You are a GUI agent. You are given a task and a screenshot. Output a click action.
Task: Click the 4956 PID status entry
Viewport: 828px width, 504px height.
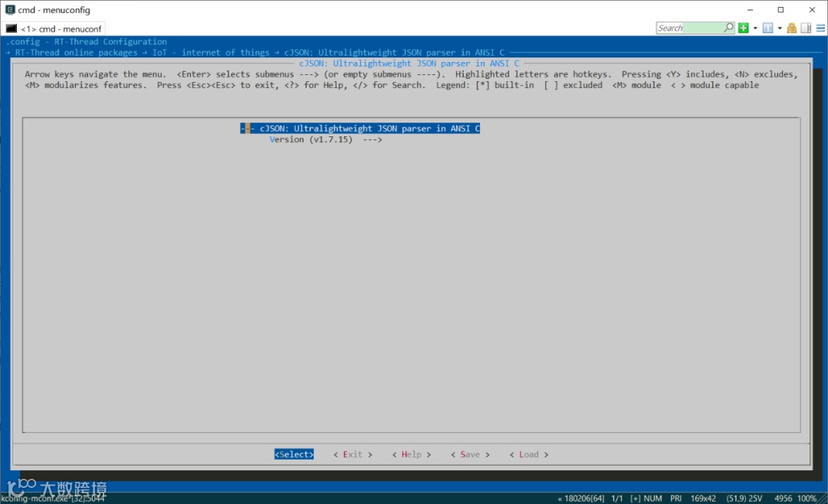(x=783, y=498)
